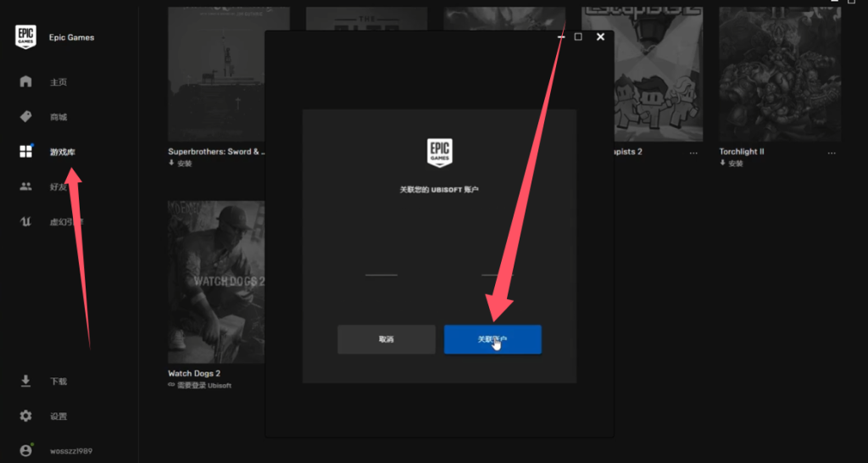Open the 商城 store tag icon
The image size is (868, 463).
(25, 117)
